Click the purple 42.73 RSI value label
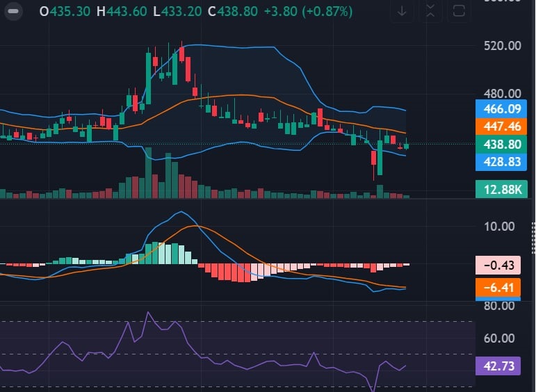 [x=498, y=365]
